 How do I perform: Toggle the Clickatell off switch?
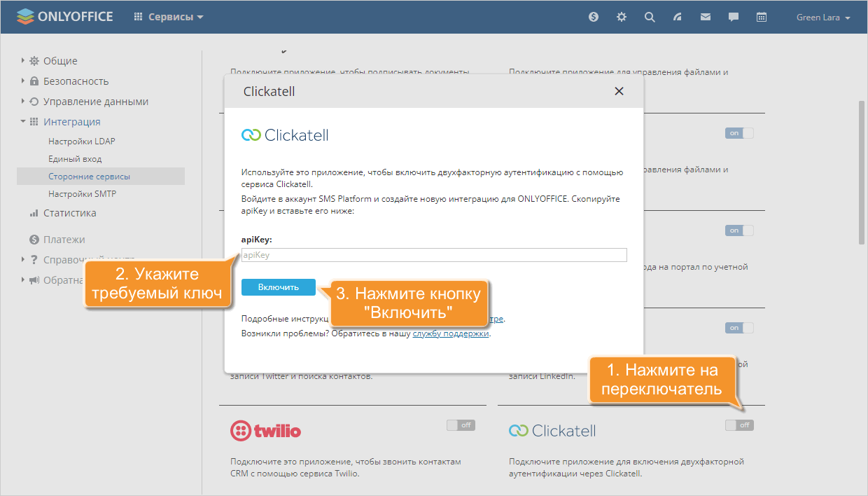739,425
